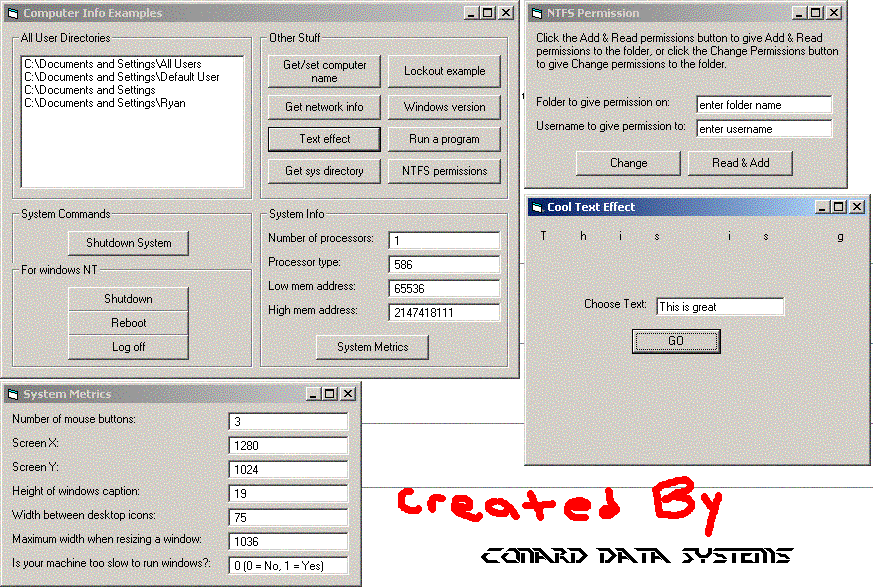Click the Cool Text Effect window icon
The width and height of the screenshot is (873, 588).
click(535, 207)
